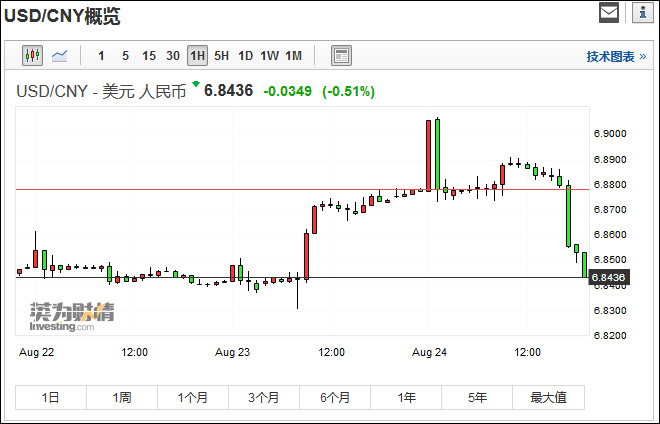Select the 1日 time range tab
660x424 pixels.
point(51,397)
